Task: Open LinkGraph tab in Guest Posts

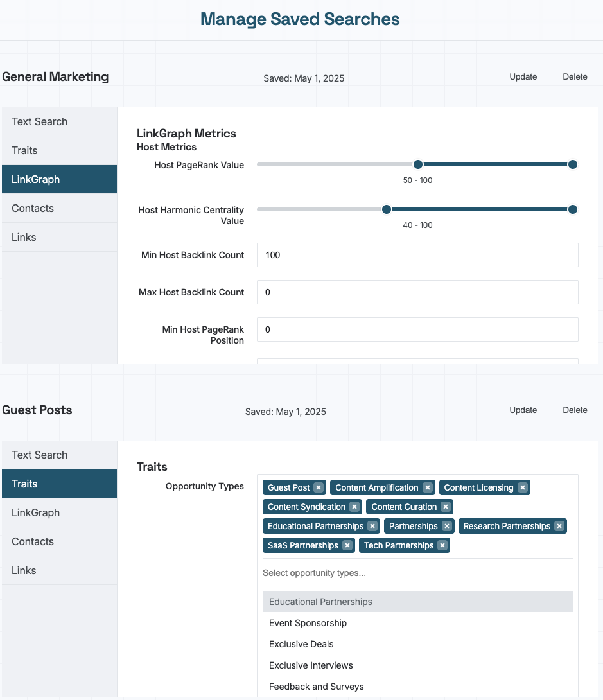Action: [x=59, y=512]
